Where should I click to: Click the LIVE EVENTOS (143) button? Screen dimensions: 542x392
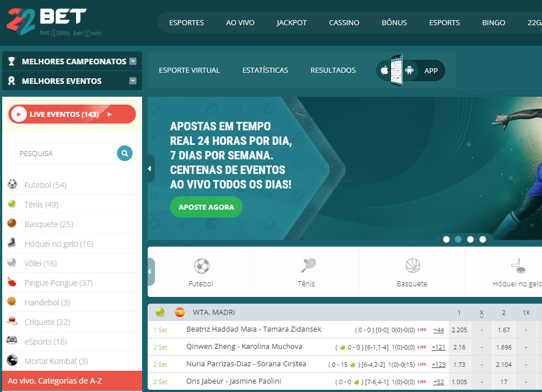tap(72, 114)
